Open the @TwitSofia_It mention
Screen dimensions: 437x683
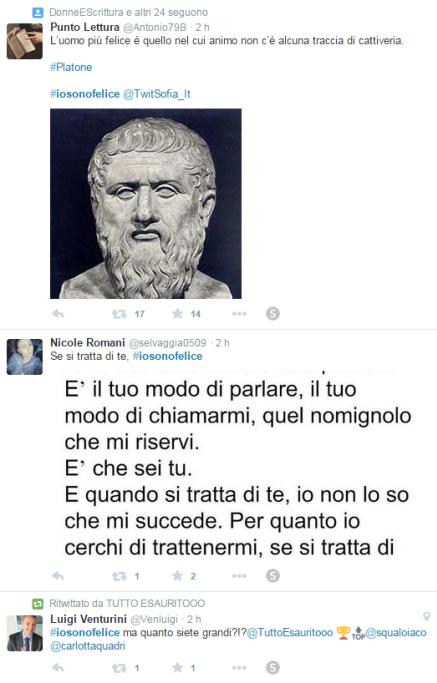click(157, 94)
